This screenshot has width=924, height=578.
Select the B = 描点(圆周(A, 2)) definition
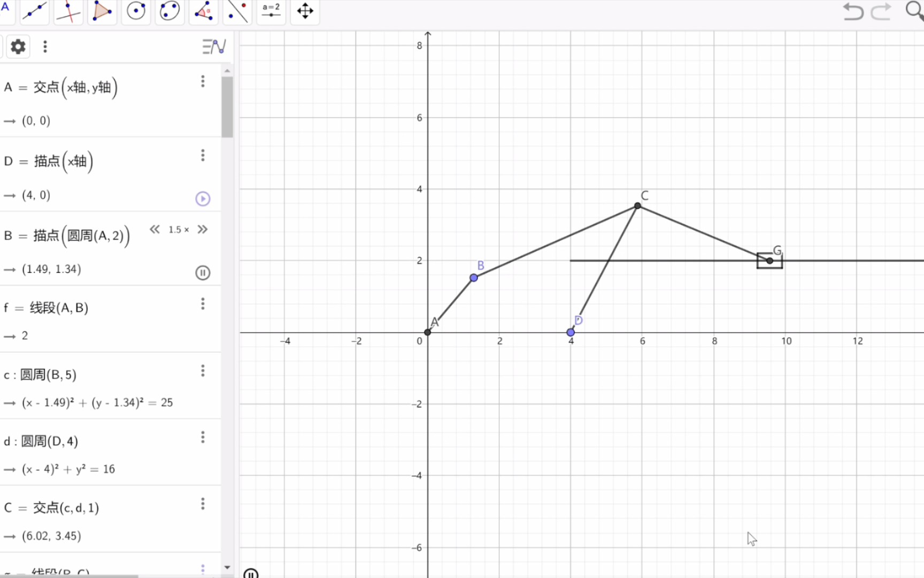click(x=67, y=235)
